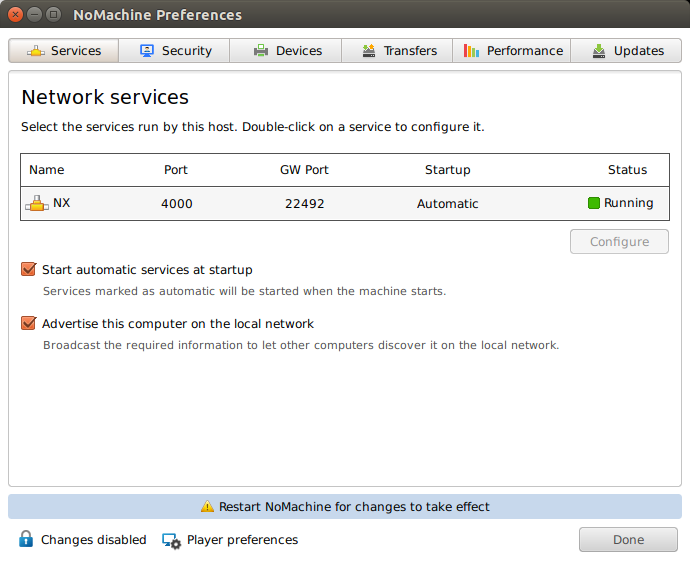Click the NX service network icon
This screenshot has width=690, height=562.
click(x=37, y=203)
